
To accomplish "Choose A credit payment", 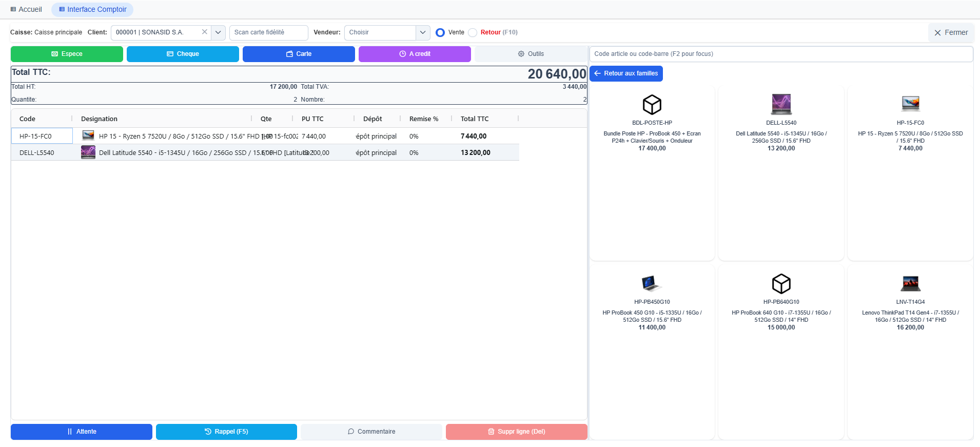I will click(415, 54).
